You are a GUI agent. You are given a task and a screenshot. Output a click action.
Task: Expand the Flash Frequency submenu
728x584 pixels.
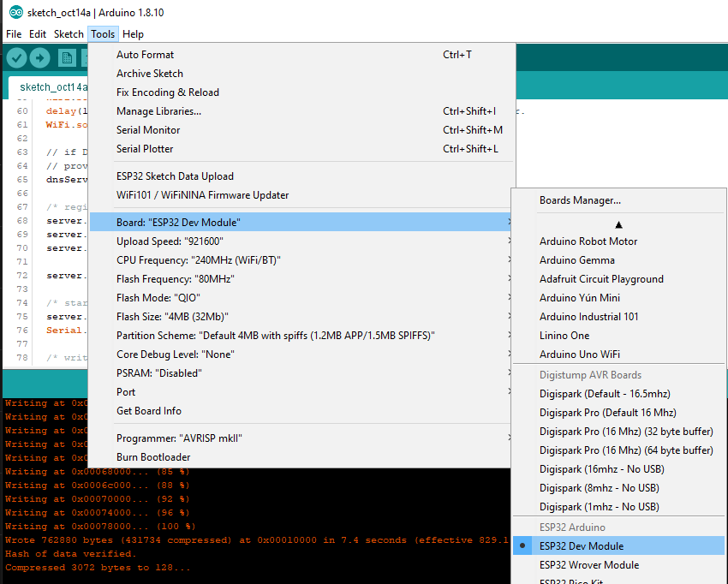click(x=301, y=279)
